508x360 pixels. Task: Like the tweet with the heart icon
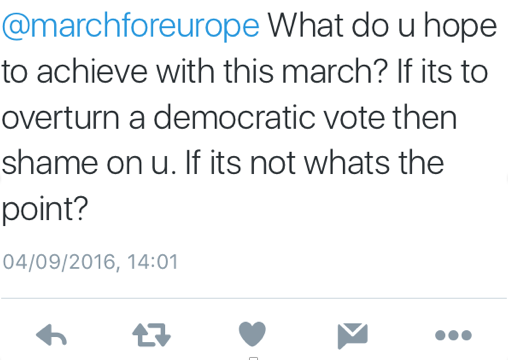[252, 334]
